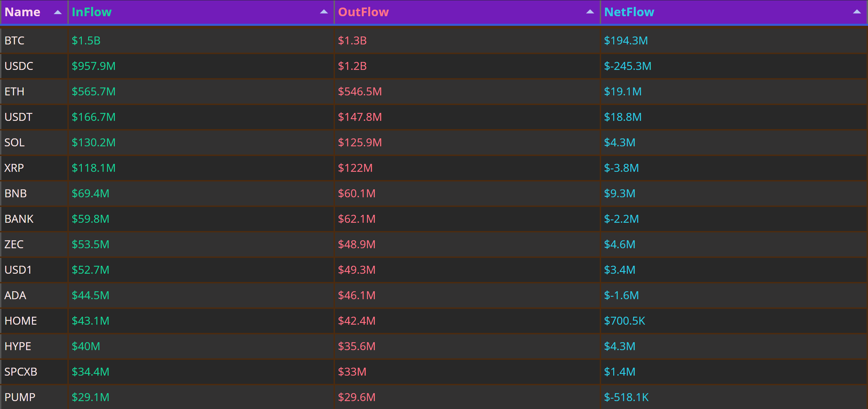
Task: Select the ETH row name
Action: tap(14, 92)
